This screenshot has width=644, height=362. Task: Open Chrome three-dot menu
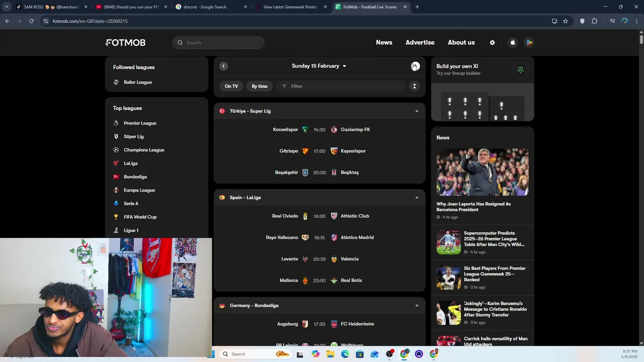pos(636,21)
